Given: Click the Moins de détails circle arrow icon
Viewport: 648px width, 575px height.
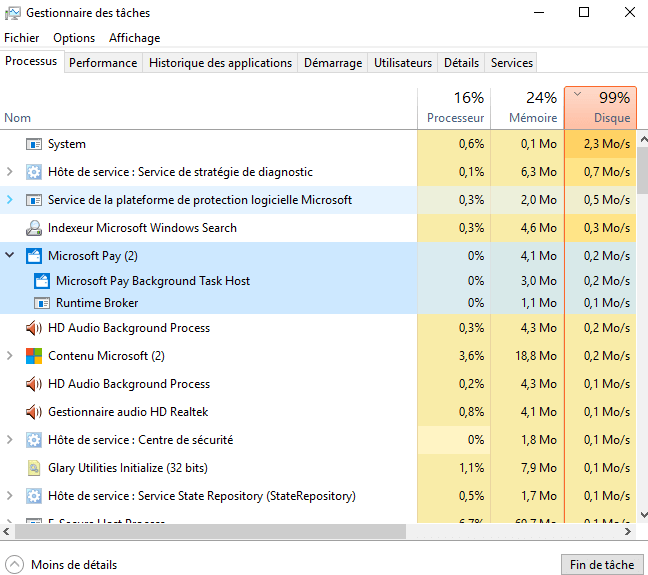Looking at the screenshot, I should click(x=14, y=564).
